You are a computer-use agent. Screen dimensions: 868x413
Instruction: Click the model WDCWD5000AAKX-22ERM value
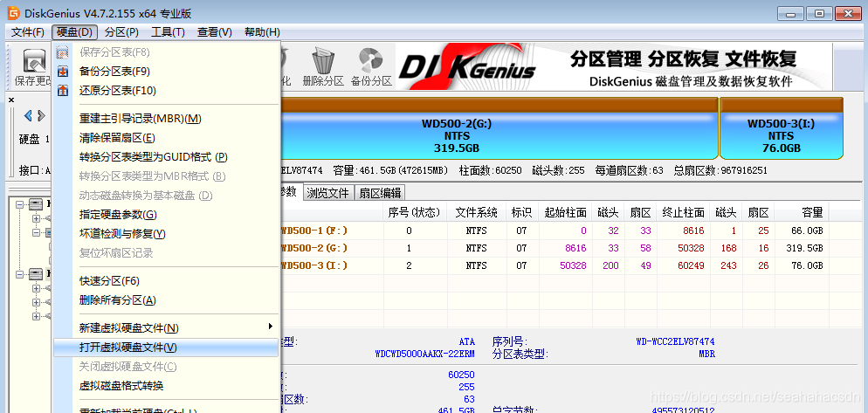coord(424,354)
